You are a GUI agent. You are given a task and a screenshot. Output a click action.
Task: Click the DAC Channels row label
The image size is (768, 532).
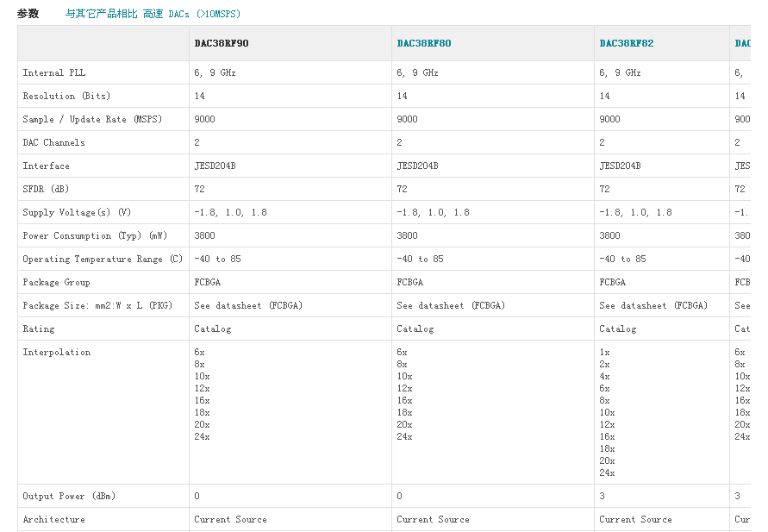coord(53,143)
